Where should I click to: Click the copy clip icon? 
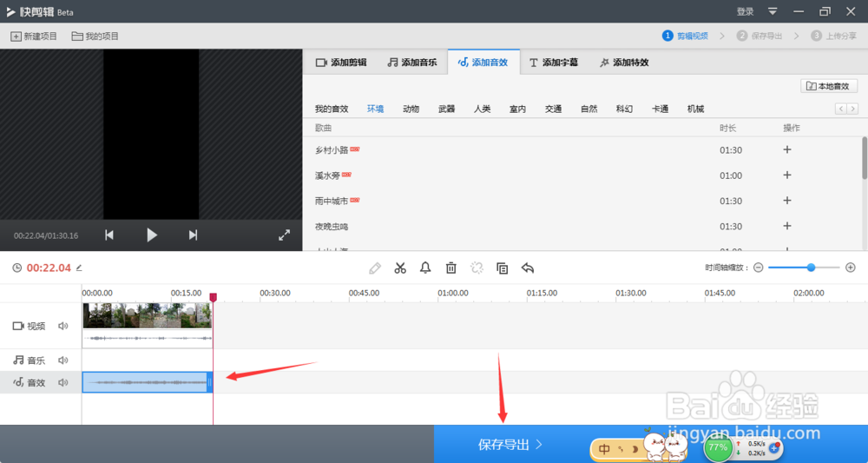point(502,268)
